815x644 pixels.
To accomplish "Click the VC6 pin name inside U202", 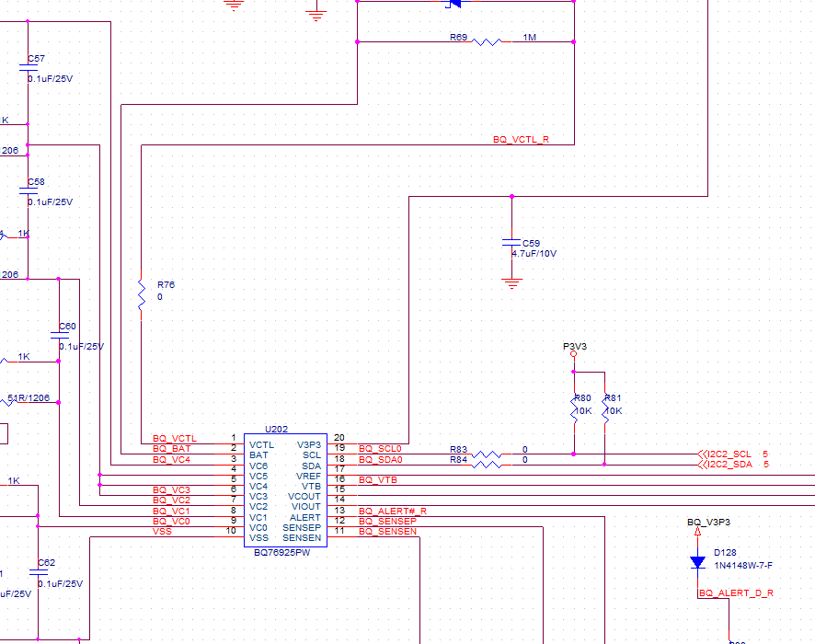I will point(258,466).
